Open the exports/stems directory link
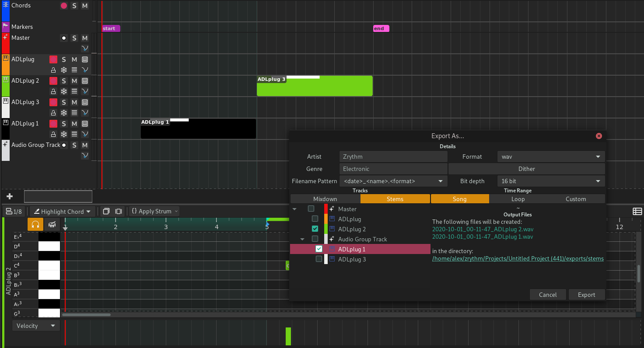 518,258
